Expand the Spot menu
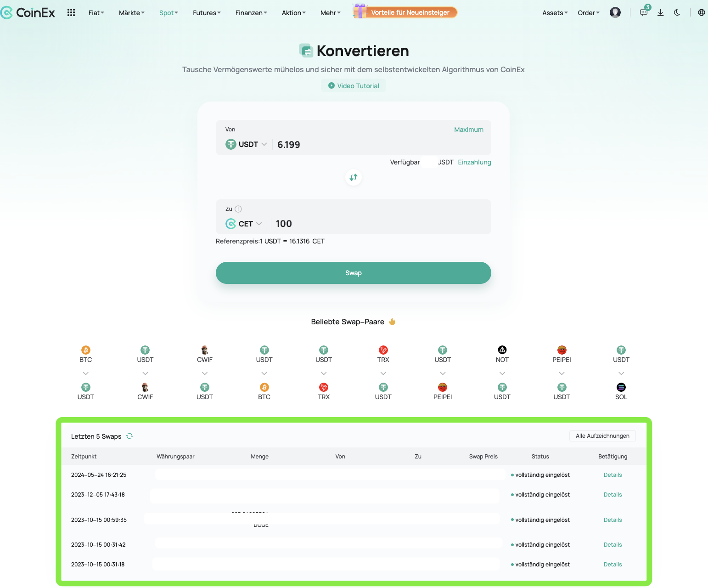708x588 pixels. (x=169, y=13)
